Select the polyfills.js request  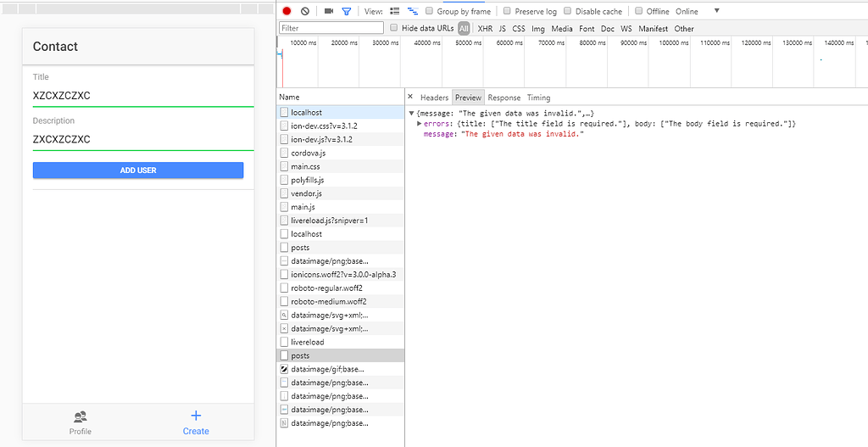pyautogui.click(x=341, y=180)
